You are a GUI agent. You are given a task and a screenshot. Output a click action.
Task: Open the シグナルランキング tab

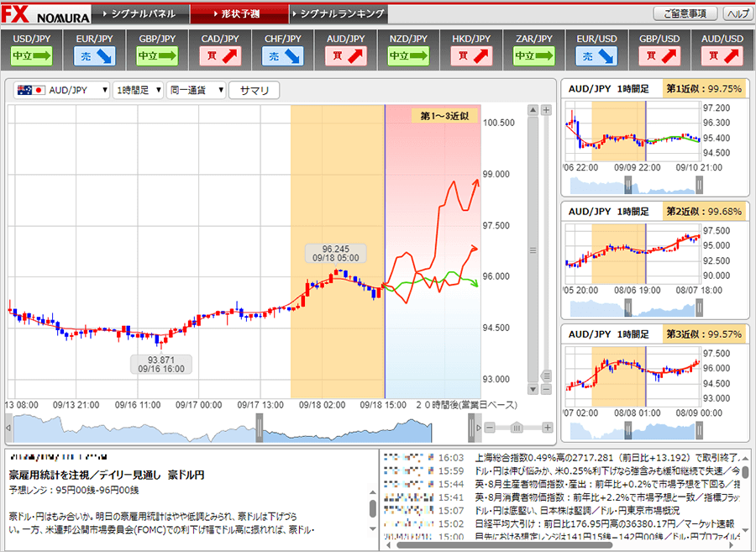[339, 14]
